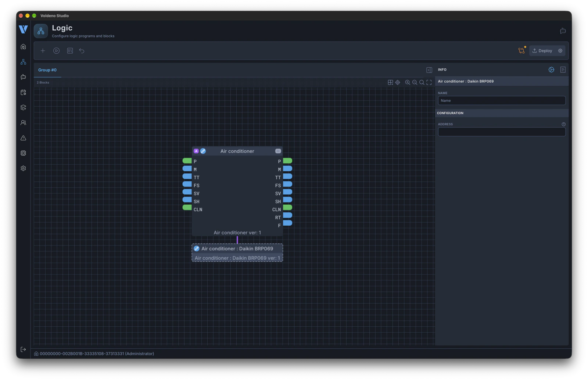The image size is (588, 380).
Task: Select the Daikin BRP069 sub-block
Action: point(237,252)
